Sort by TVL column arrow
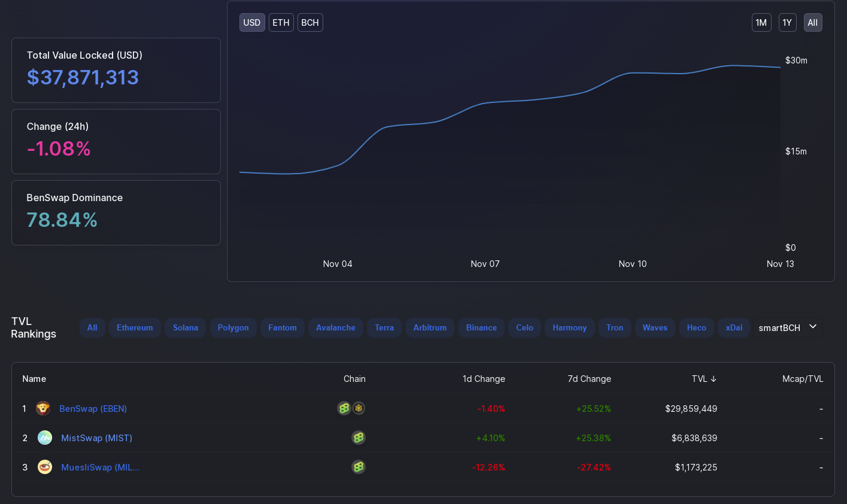 (x=714, y=379)
